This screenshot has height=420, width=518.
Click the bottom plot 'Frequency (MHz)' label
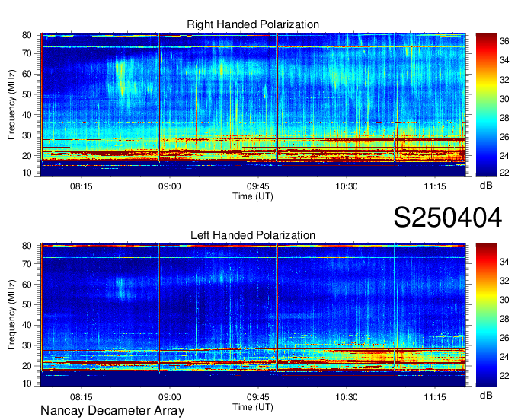tap(11, 315)
